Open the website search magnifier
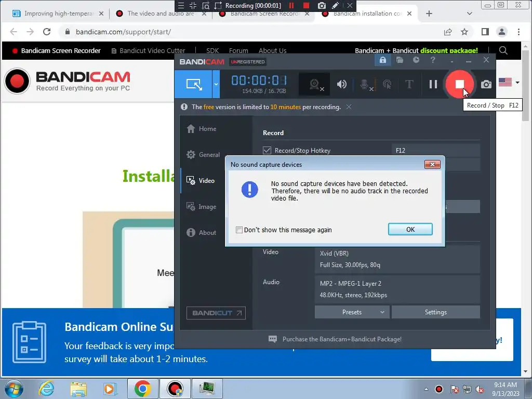 (x=503, y=50)
